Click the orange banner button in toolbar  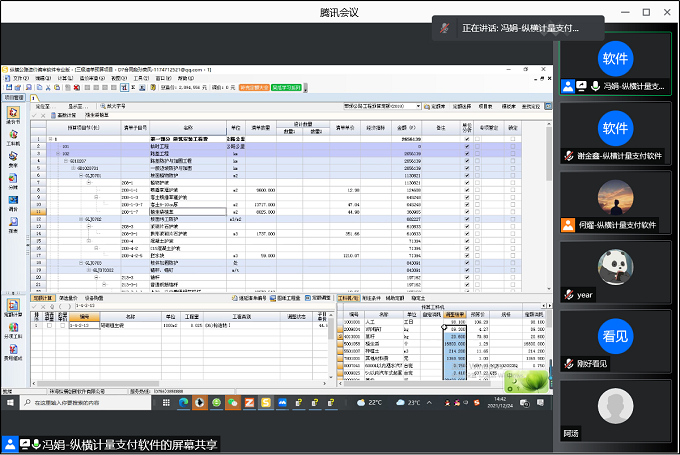click(254, 88)
